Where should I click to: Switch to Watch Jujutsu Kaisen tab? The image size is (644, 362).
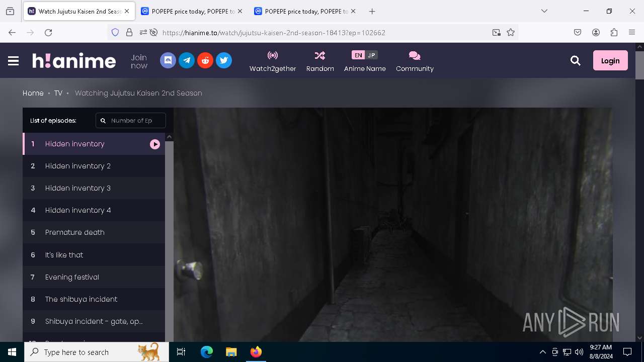click(79, 11)
